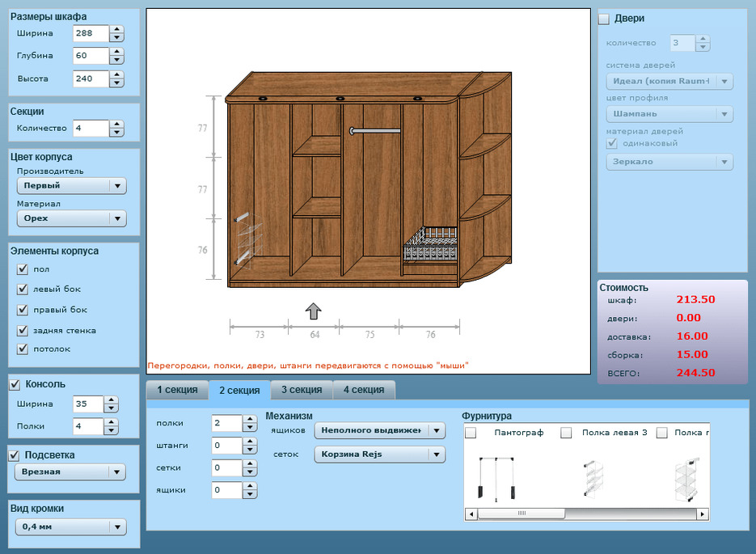Open the Материал dropdown showing Орех
Viewport: 756px width, 554px height.
(72, 218)
